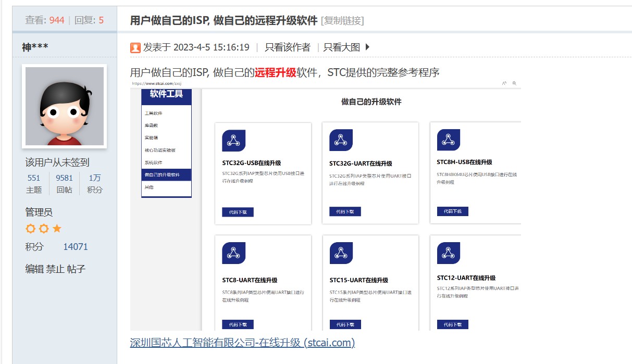Viewport: 632px width, 364px height.
Task: Select 做自己的升级软件 menu item
Action: tap(166, 175)
